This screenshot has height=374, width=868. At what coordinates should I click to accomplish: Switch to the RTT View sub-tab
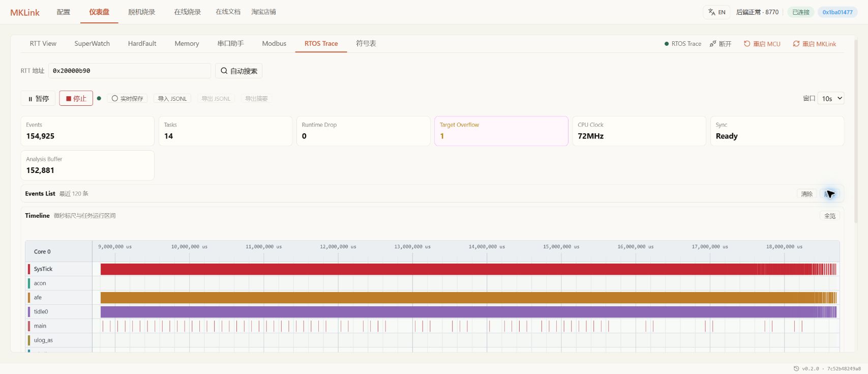43,44
